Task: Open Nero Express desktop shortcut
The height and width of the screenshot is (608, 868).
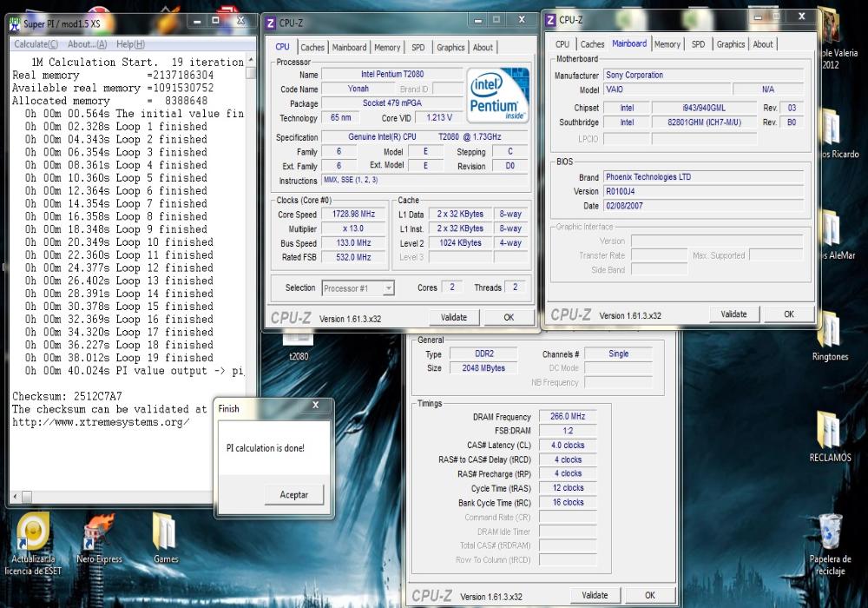Action: 99,539
